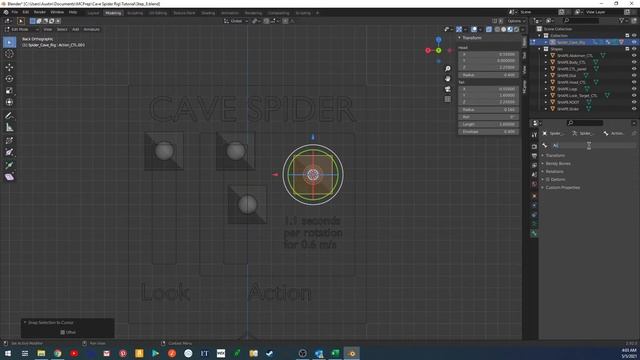Expand the Bendy Bones section

click(558, 164)
